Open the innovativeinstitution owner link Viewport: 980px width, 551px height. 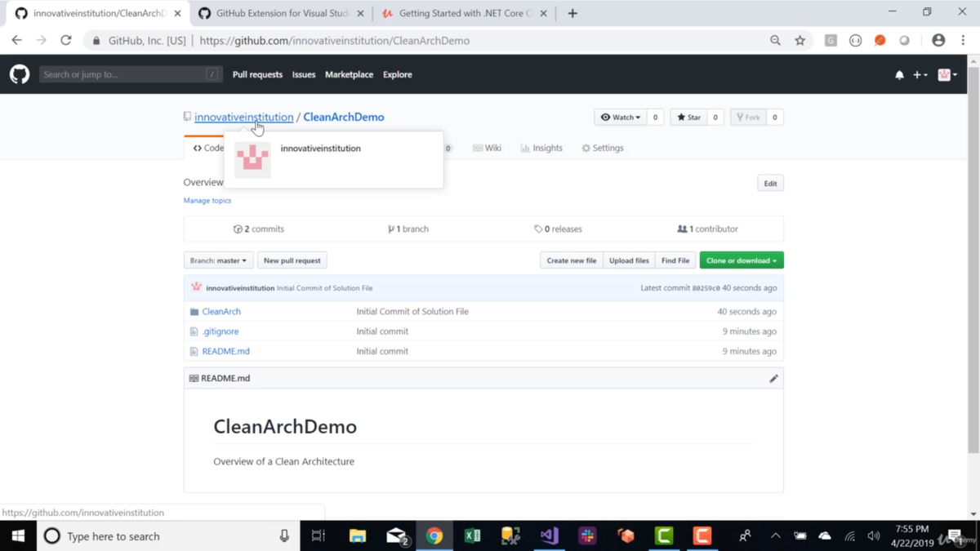(243, 117)
